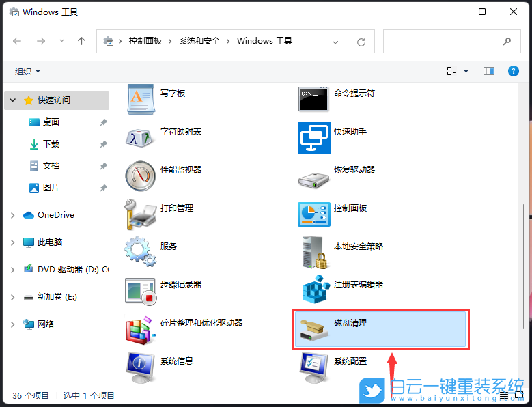532x407 pixels.
Task: Click the change view layout button
Action: click(x=451, y=71)
